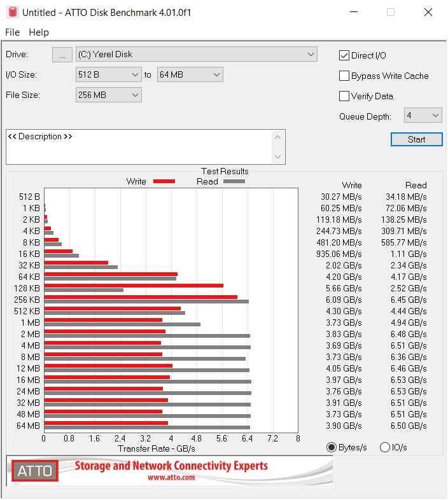This screenshot has height=500, width=448.
Task: Click the 2.52 GB/s read value
Action: point(409,288)
